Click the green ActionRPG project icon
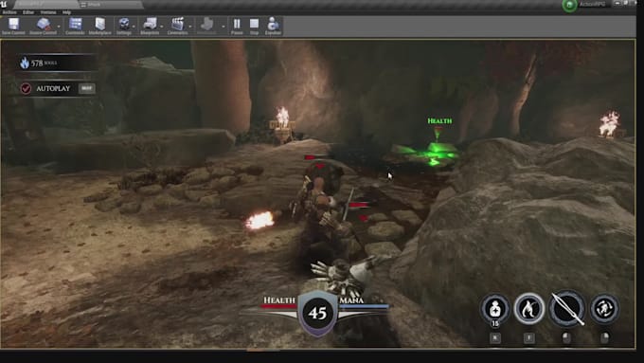Image resolution: width=644 pixels, height=363 pixels. click(x=569, y=6)
